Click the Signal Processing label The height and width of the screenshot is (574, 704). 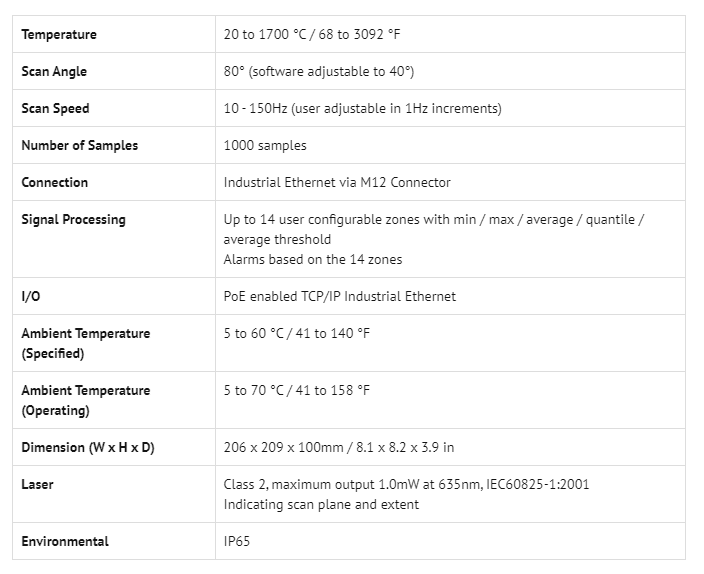coord(74,220)
